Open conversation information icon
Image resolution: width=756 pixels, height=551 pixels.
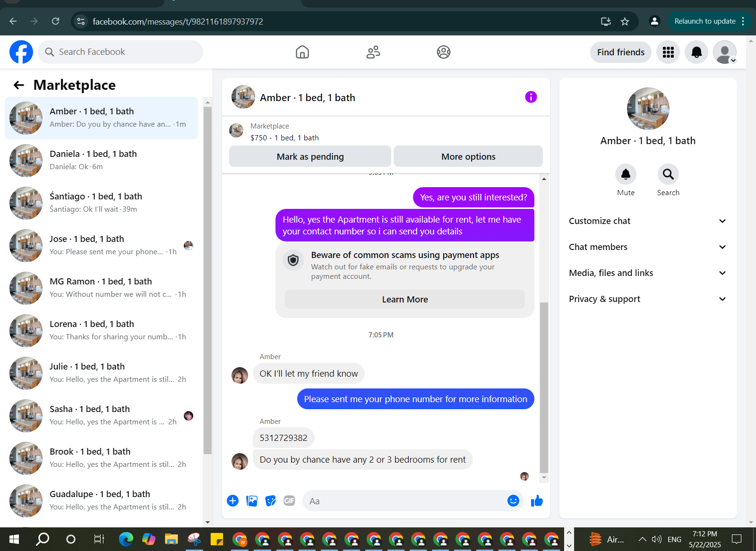(x=531, y=97)
